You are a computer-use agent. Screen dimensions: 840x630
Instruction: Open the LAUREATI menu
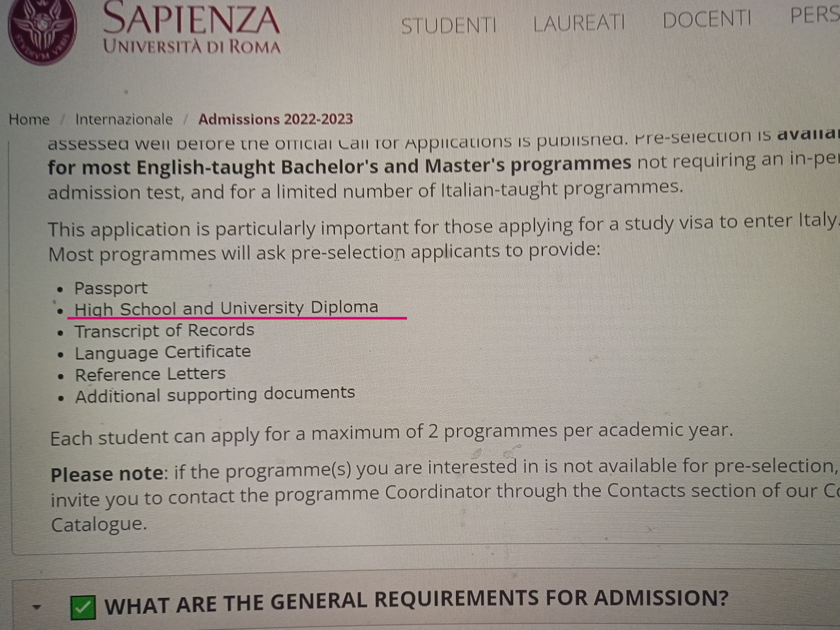(579, 23)
